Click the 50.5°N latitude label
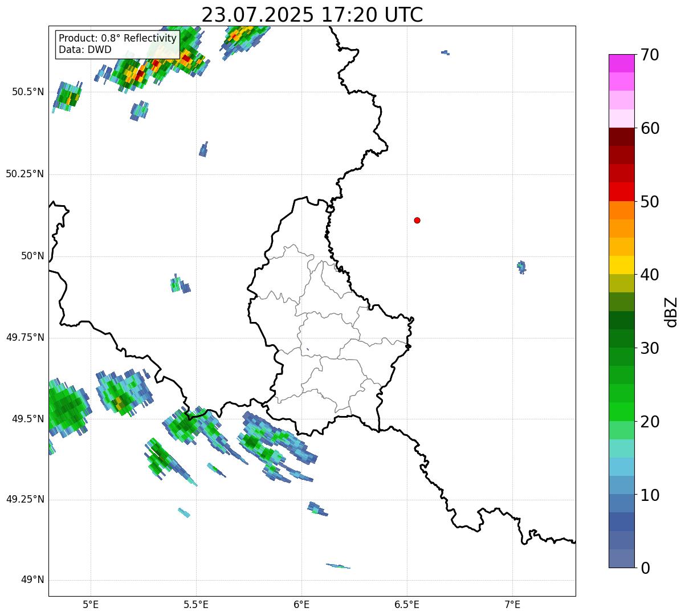The height and width of the screenshot is (616, 685). point(28,92)
